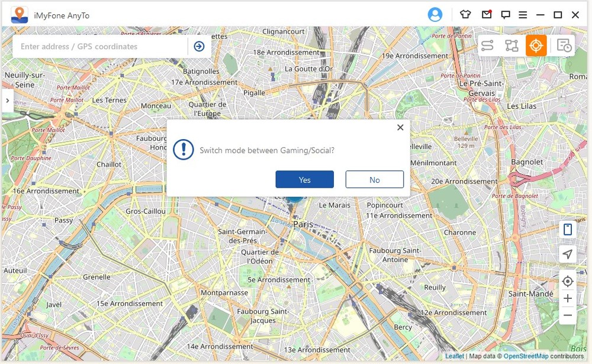Zoom out on the map
The image size is (592, 364).
[568, 315]
